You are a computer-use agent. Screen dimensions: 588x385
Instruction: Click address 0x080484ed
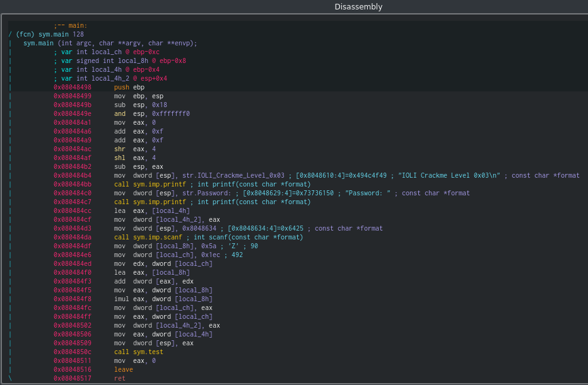[x=72, y=263]
